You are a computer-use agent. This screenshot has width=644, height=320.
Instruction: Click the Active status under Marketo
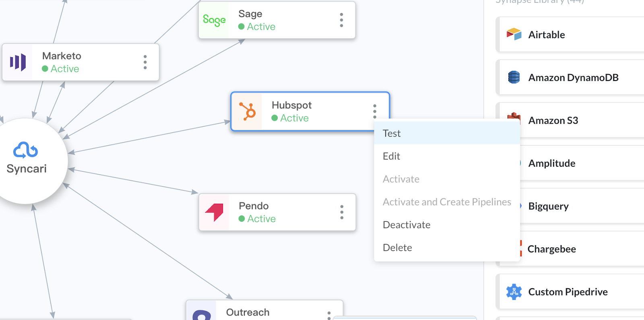coord(60,69)
